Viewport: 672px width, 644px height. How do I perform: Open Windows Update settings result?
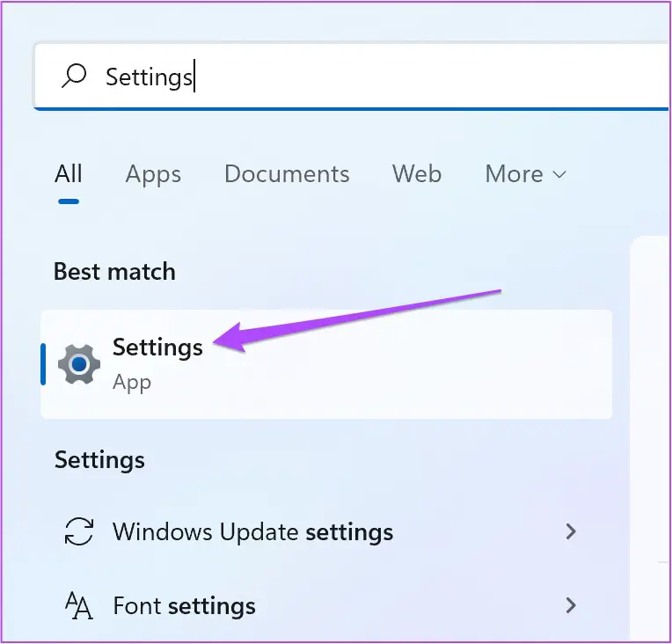[252, 532]
